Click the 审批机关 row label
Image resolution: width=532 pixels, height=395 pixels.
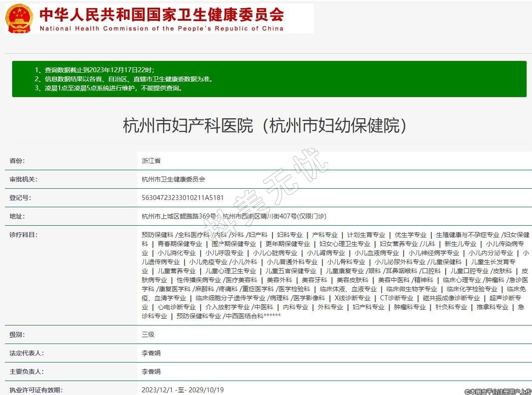tap(24, 179)
